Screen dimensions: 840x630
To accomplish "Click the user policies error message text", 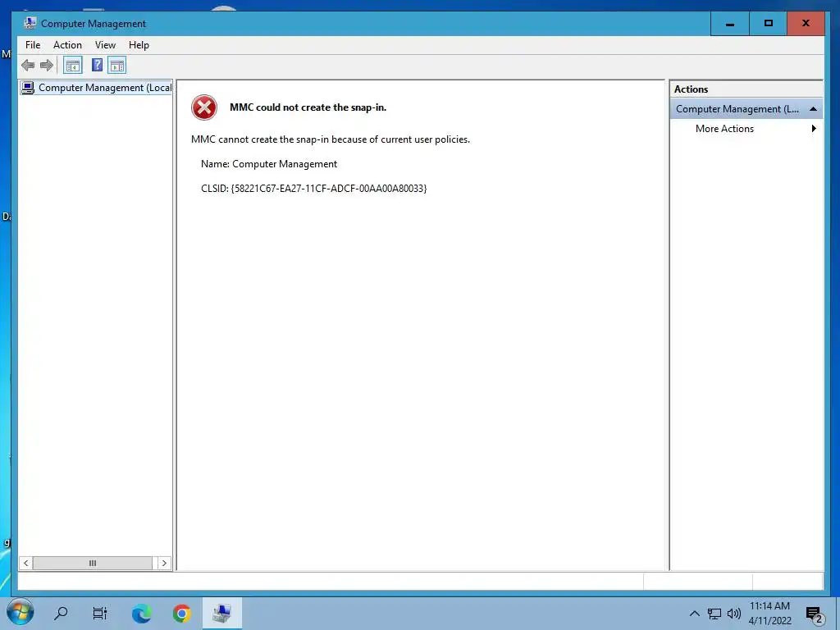I will pos(331,139).
